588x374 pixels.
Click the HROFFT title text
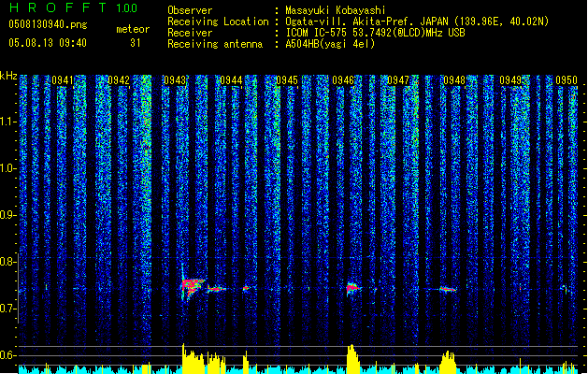tap(57, 7)
